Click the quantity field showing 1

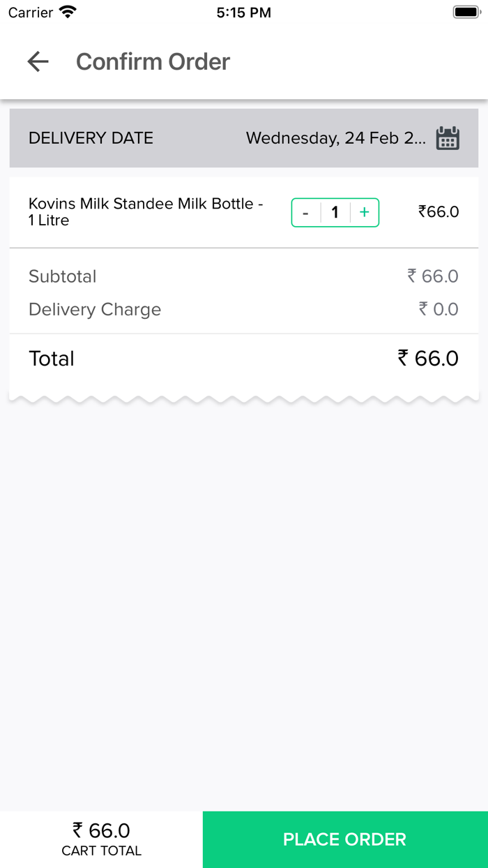(x=335, y=212)
